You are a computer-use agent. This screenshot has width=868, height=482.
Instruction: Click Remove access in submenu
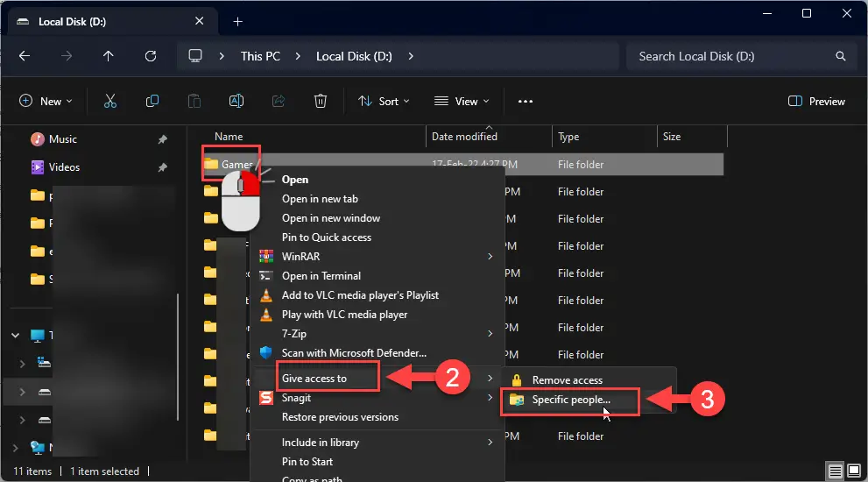[567, 380]
